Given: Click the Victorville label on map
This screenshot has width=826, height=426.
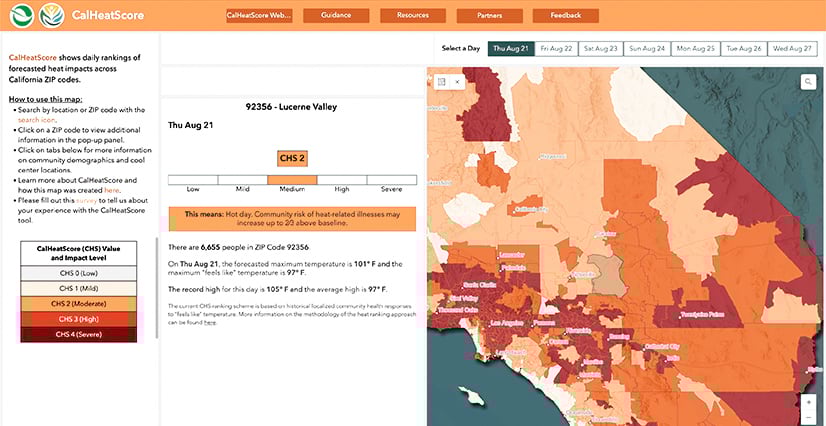Looking at the screenshot, I should [585, 275].
